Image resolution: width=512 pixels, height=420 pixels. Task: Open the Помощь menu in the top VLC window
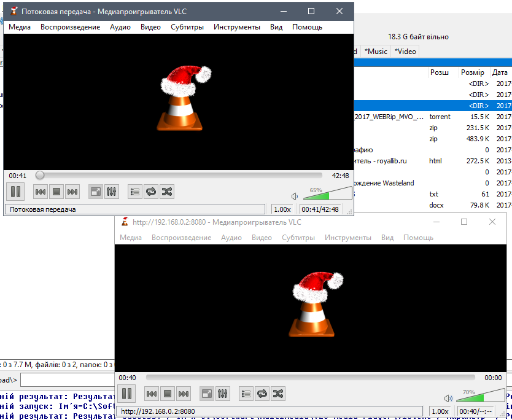click(307, 27)
